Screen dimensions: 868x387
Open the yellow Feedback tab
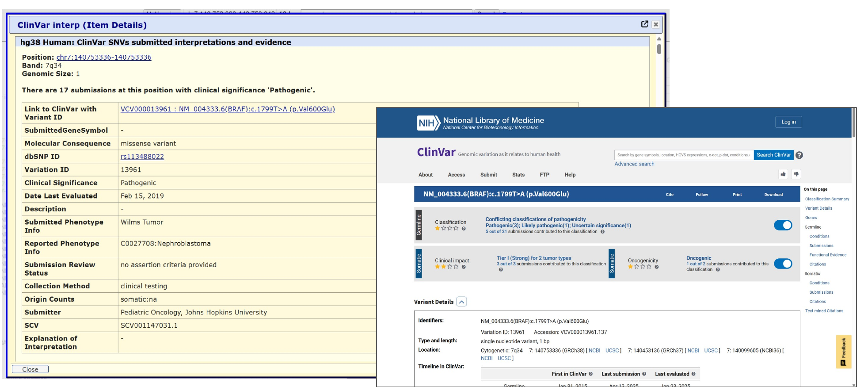[843, 352]
